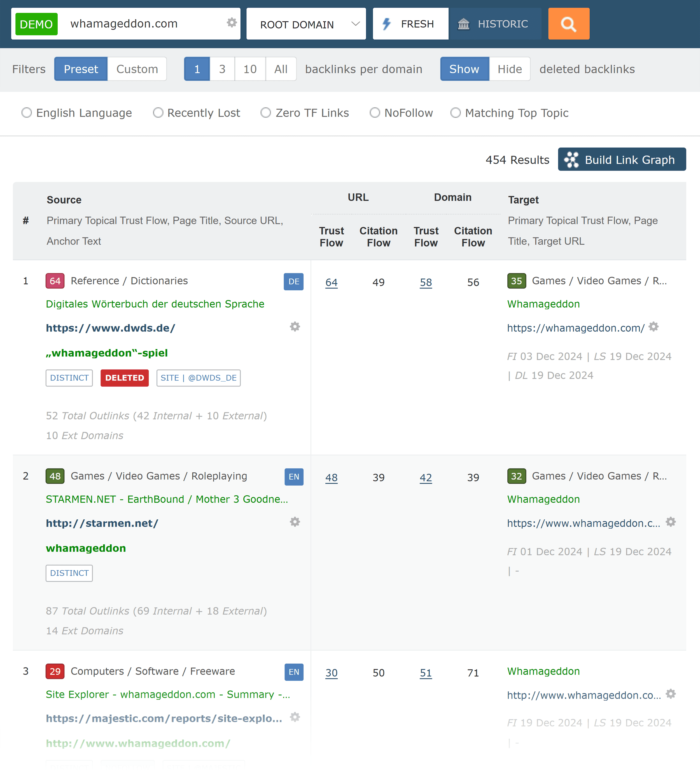Click Domain Trust Flow value 58
The height and width of the screenshot is (784, 700).
tap(426, 282)
